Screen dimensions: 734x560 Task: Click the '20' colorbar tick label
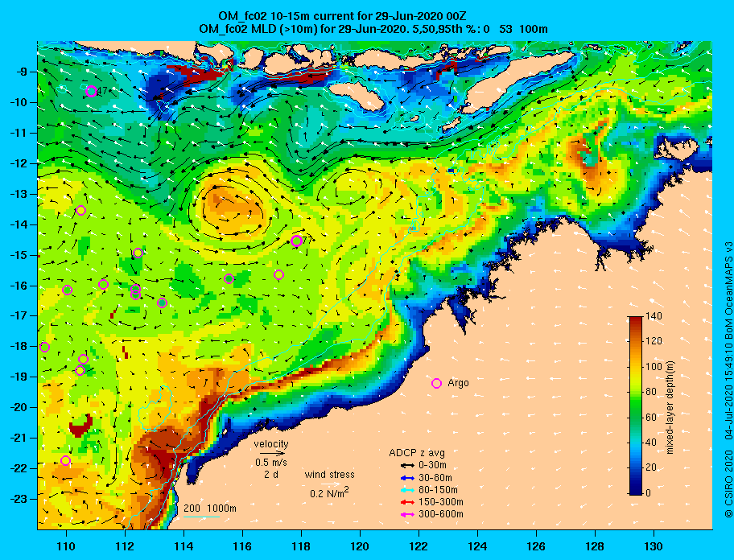click(x=651, y=467)
